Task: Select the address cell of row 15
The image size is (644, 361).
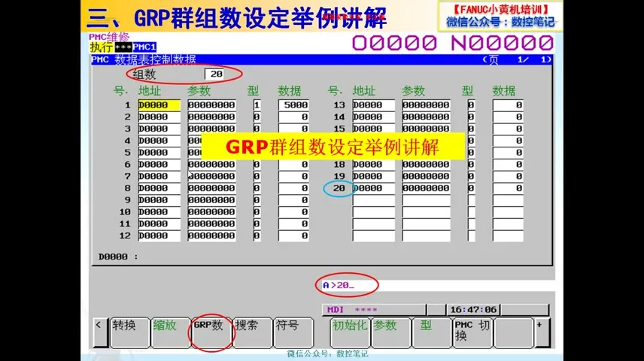Action: (373, 129)
